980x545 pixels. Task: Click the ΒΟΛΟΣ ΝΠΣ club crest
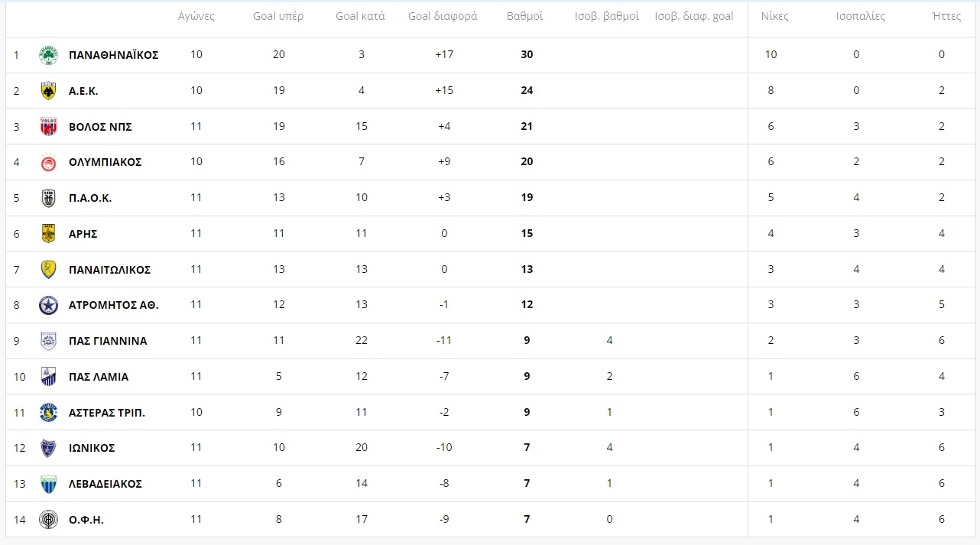[48, 127]
